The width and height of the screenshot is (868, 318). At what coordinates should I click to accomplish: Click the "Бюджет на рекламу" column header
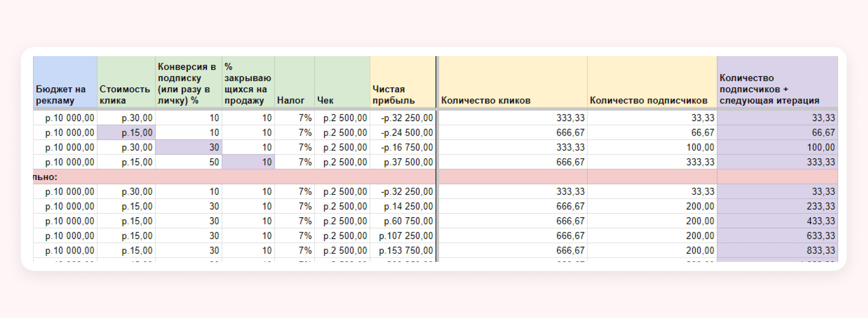click(65, 82)
